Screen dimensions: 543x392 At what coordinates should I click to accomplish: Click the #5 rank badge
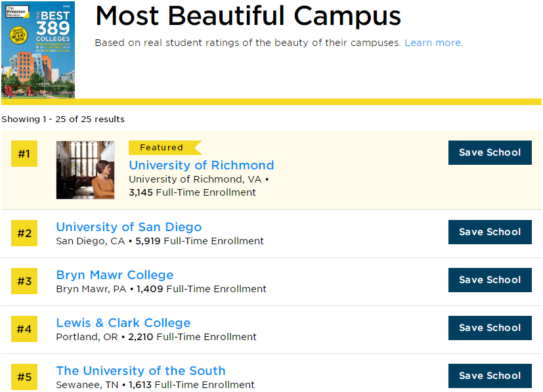pyautogui.click(x=24, y=377)
